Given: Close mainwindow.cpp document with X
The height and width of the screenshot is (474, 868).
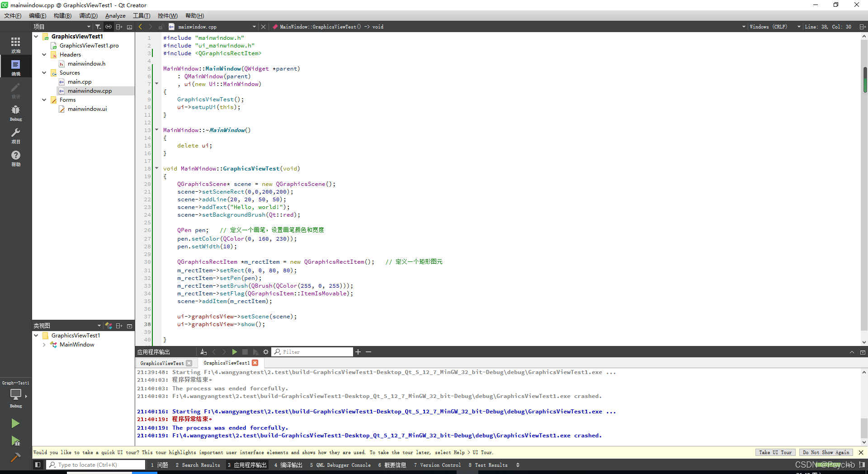Looking at the screenshot, I should tap(264, 27).
